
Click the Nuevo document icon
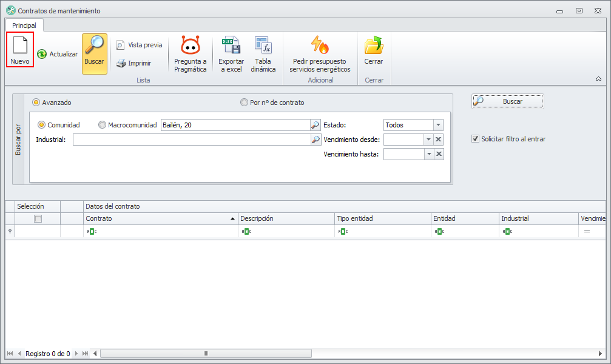coord(20,45)
